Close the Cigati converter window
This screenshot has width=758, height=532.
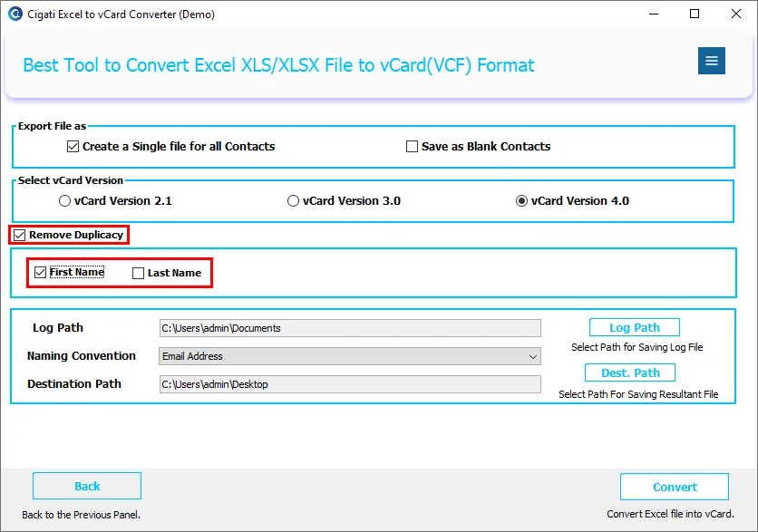(x=735, y=14)
